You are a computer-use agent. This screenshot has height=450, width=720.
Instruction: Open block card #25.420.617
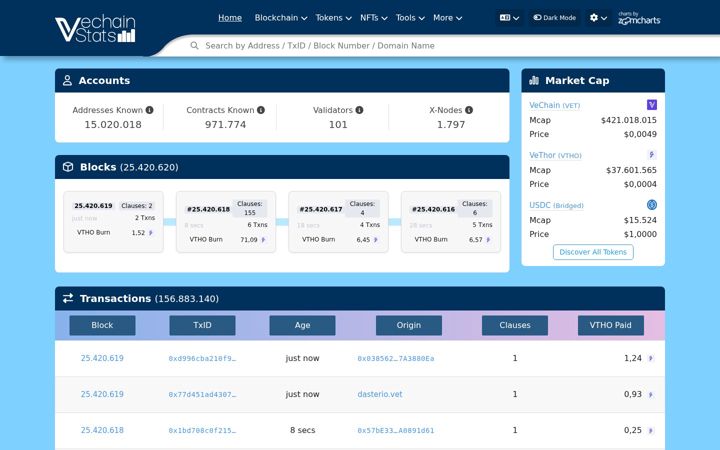click(338, 222)
